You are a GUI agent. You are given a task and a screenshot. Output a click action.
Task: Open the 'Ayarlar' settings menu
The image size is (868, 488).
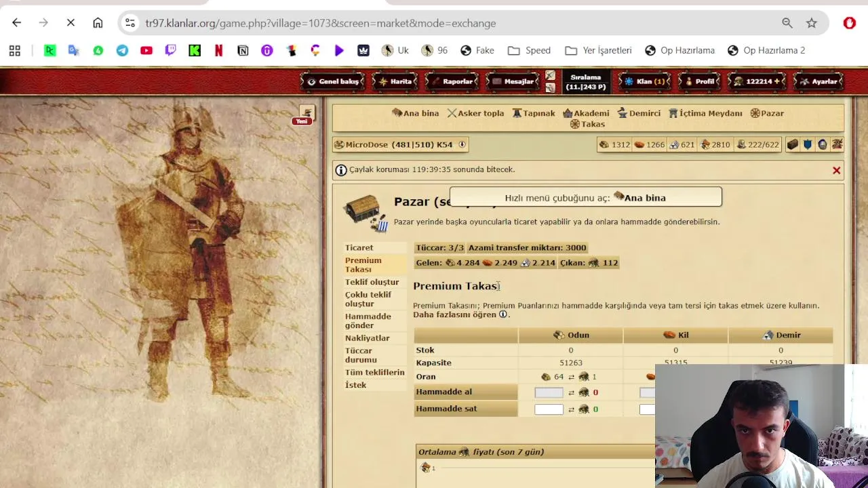(x=818, y=81)
